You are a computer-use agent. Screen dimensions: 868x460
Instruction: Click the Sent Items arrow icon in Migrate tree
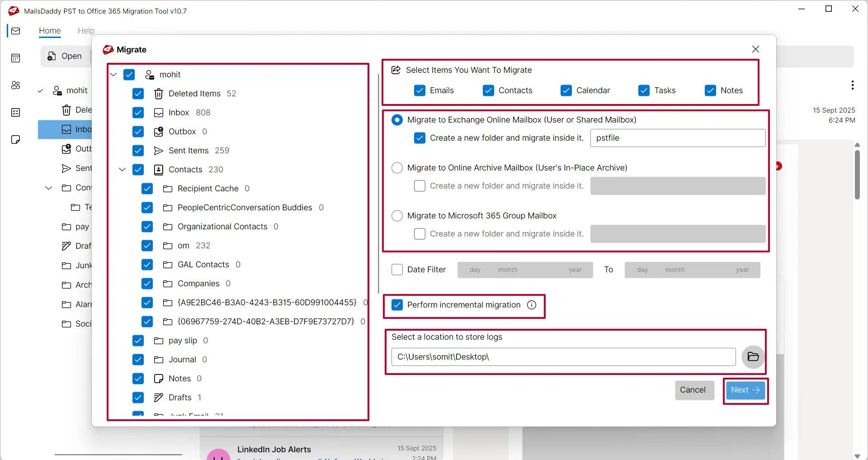pyautogui.click(x=159, y=151)
